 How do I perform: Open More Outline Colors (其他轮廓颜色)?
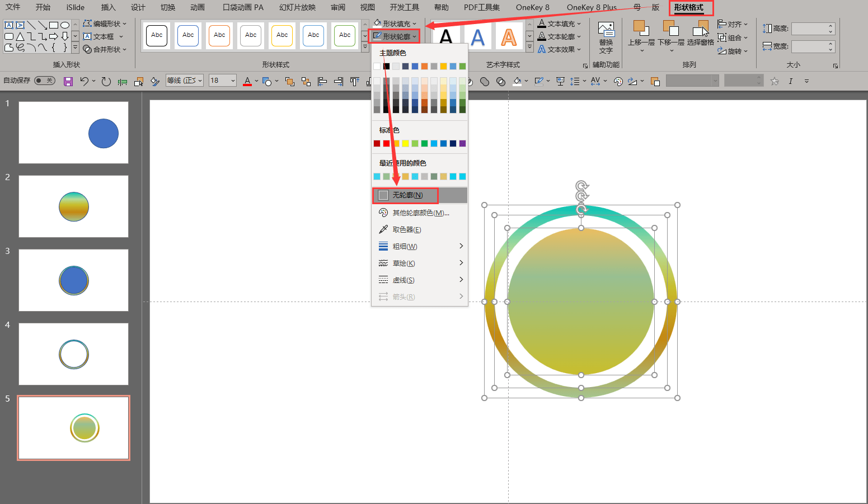click(420, 213)
